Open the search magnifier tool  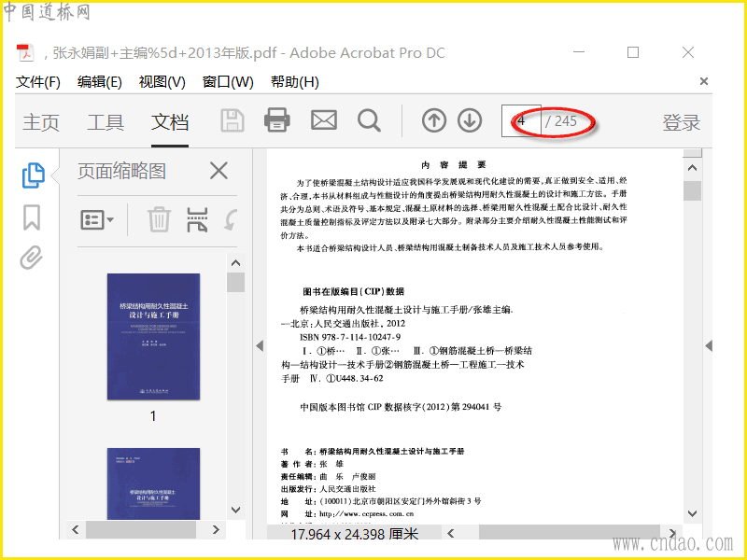tap(369, 120)
